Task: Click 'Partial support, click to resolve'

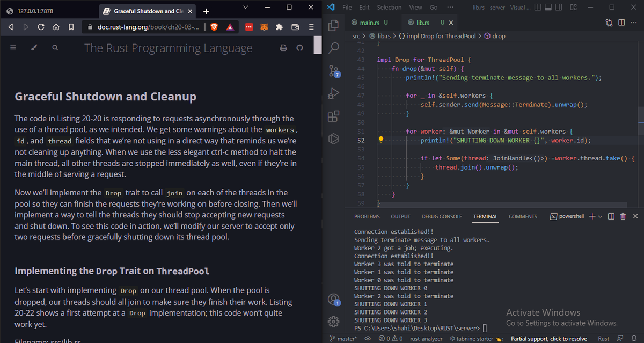Action: (x=548, y=338)
